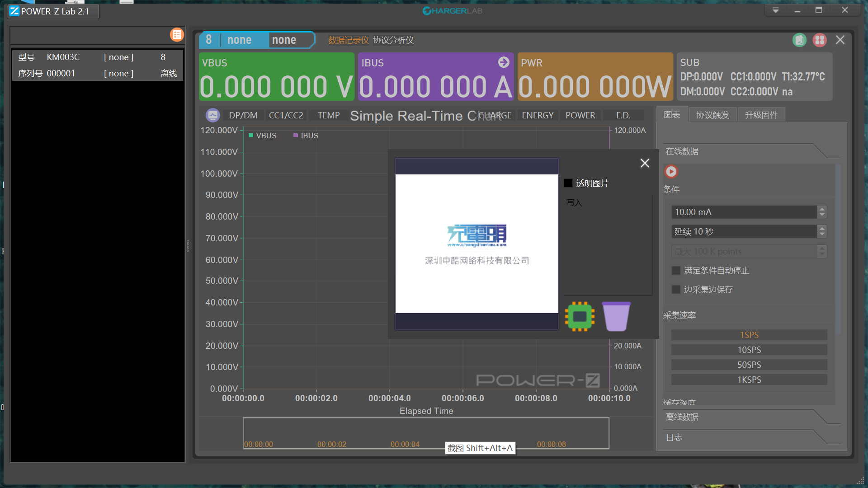Select the 10SPS sample rate
The height and width of the screenshot is (488, 868).
[749, 350]
